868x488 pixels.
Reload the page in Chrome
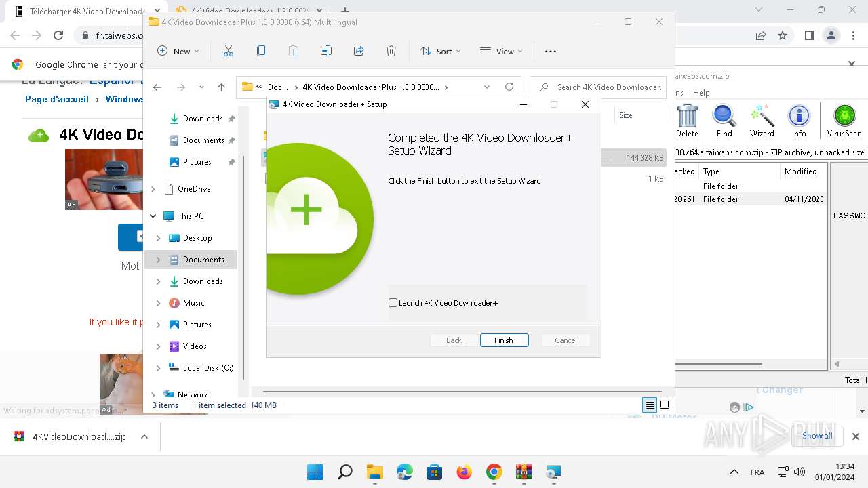(58, 35)
